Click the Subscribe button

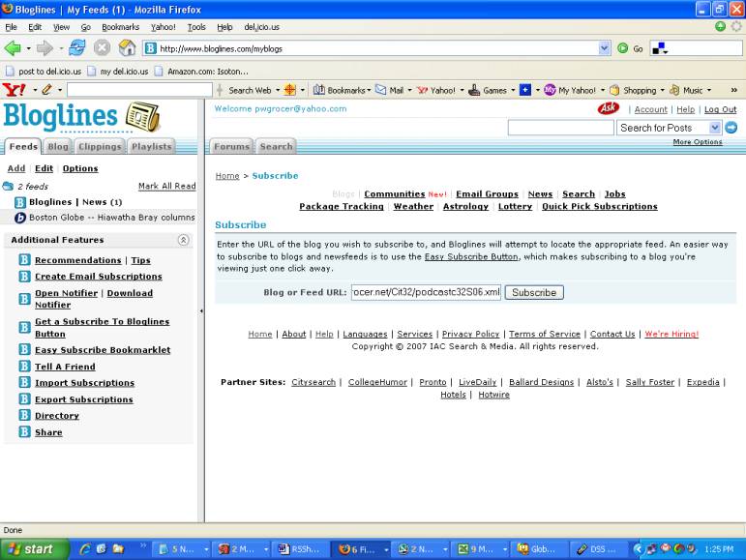pos(534,292)
